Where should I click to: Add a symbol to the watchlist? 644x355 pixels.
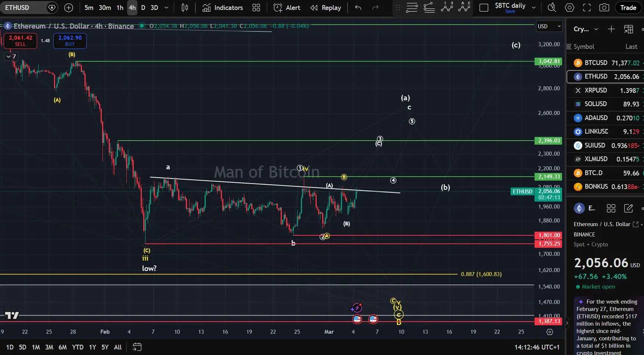pos(611,29)
